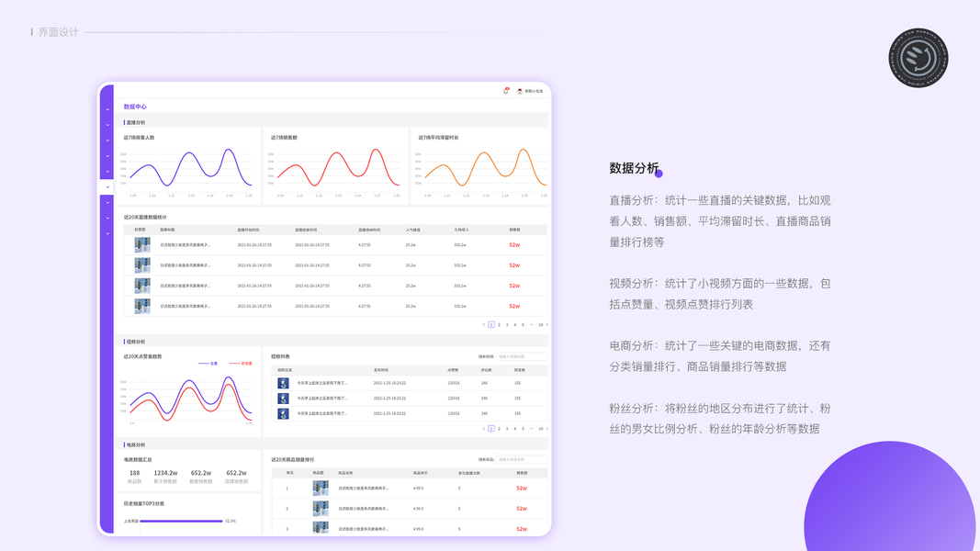The width and height of the screenshot is (980, 551).
Task: Click the 参与直播次数 column header
Action: click(468, 473)
